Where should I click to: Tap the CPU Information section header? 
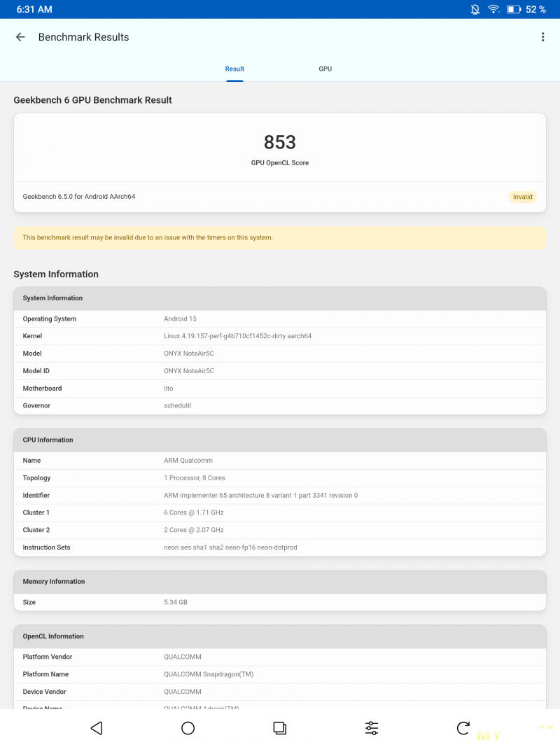280,440
